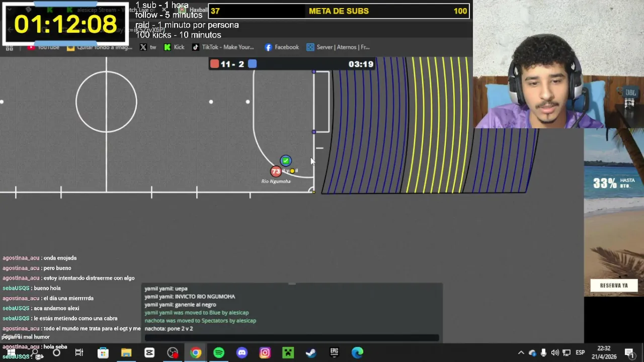
Task: Open File Explorer from the taskbar
Action: (126, 353)
